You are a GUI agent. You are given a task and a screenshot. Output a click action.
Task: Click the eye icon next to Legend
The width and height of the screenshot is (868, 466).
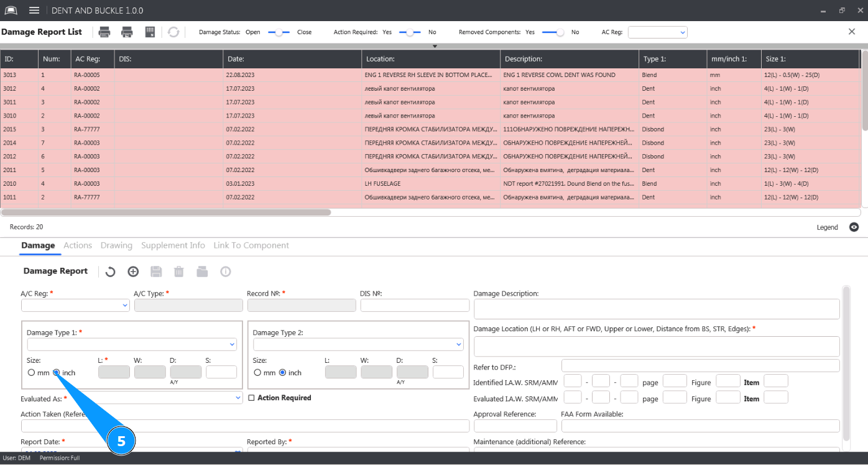(x=854, y=227)
